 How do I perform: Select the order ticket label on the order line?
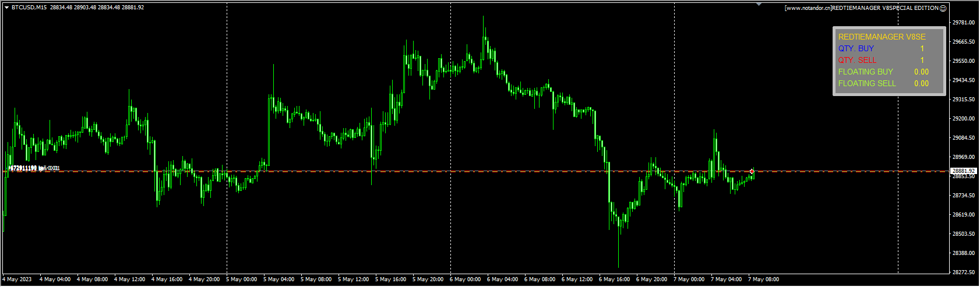(34, 168)
